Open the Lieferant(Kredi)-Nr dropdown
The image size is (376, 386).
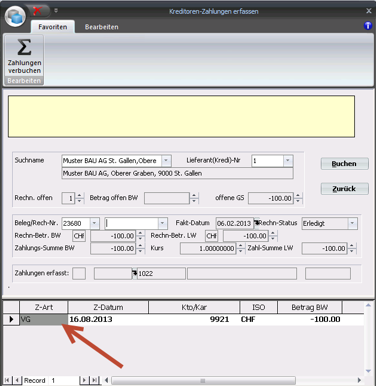click(x=288, y=161)
